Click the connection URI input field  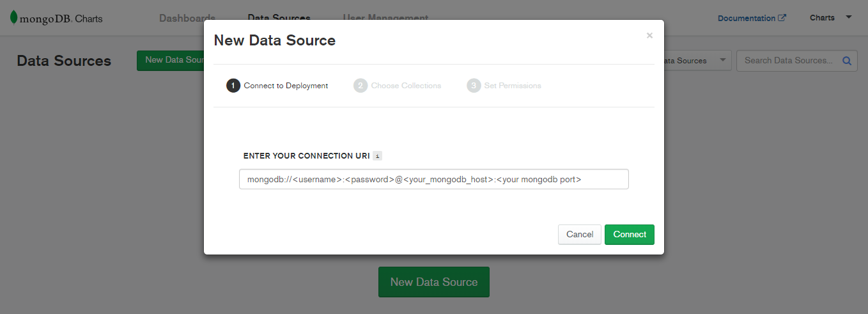pos(433,180)
